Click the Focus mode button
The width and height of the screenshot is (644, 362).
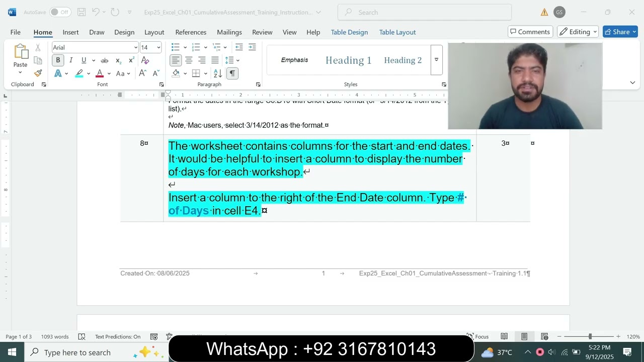pyautogui.click(x=477, y=336)
